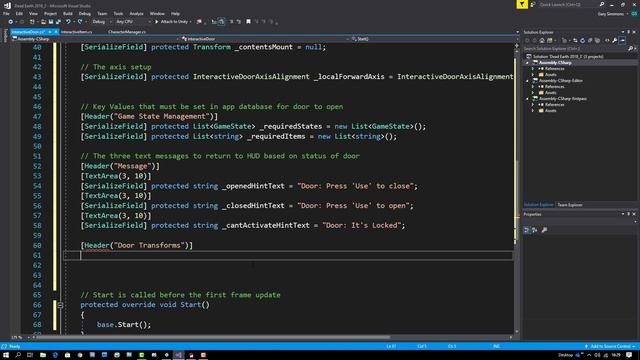Click the yellow feedback filter icon in title bar
Viewport: 640px width, 360px height.
522,4
